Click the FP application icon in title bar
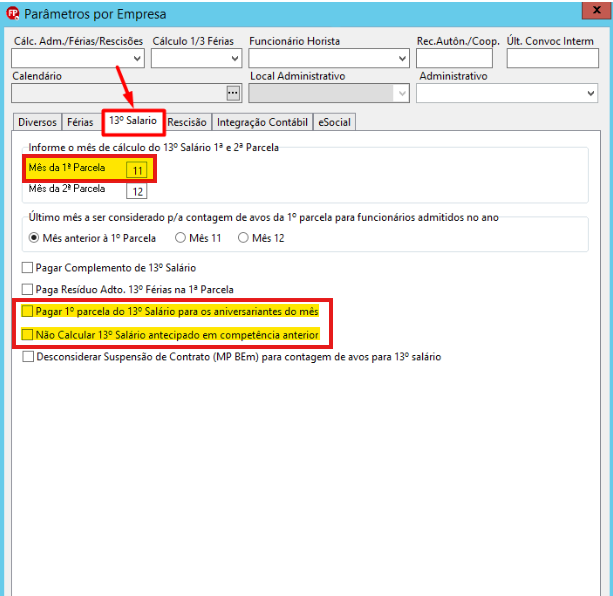Viewport: 613px width, 596px height. coord(13,14)
